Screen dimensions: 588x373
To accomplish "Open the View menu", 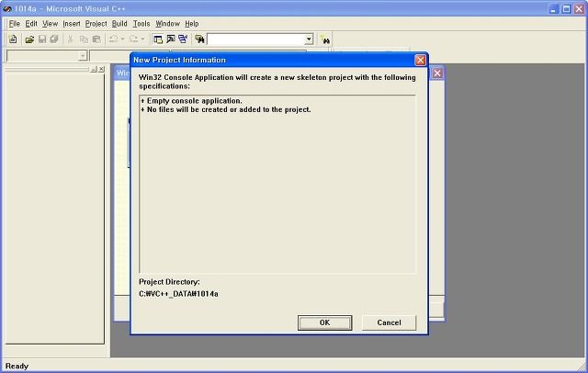I will coord(50,24).
